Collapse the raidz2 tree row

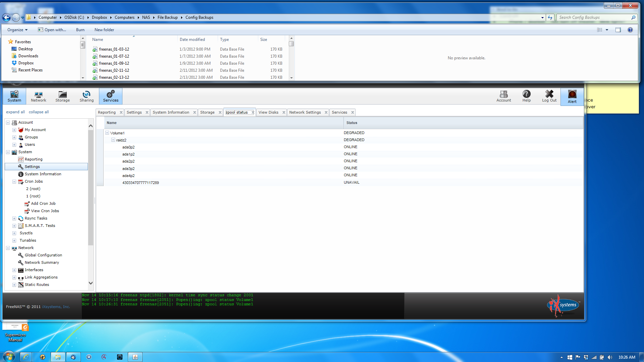click(x=113, y=140)
